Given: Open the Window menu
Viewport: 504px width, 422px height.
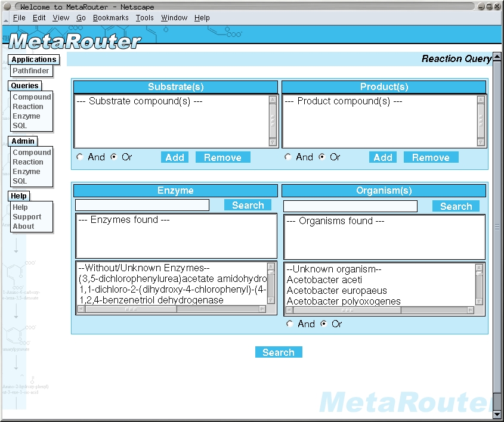Looking at the screenshot, I should [x=174, y=18].
